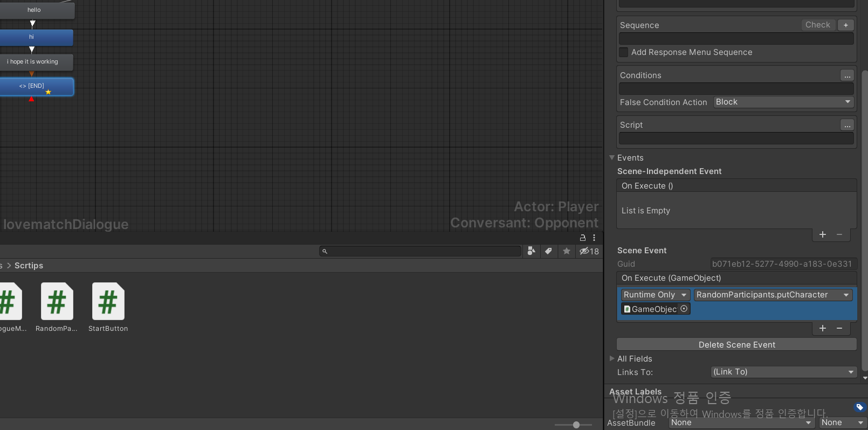The image size is (868, 430).
Task: Click the search by type filter icon
Action: pos(532,251)
